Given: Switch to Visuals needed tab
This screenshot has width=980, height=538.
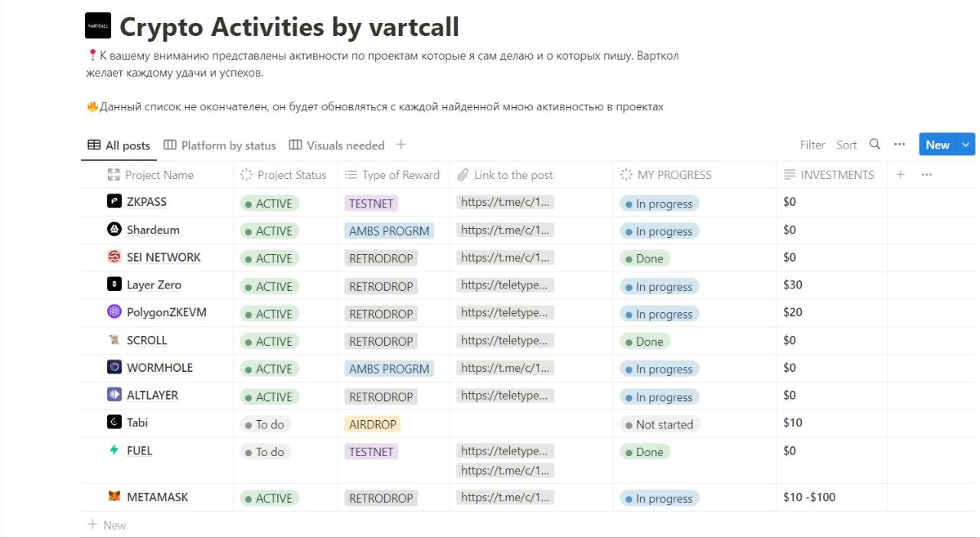Looking at the screenshot, I should point(337,145).
